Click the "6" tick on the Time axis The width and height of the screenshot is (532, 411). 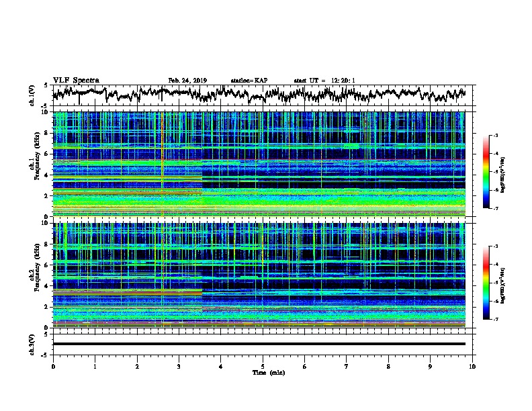pyautogui.click(x=305, y=367)
